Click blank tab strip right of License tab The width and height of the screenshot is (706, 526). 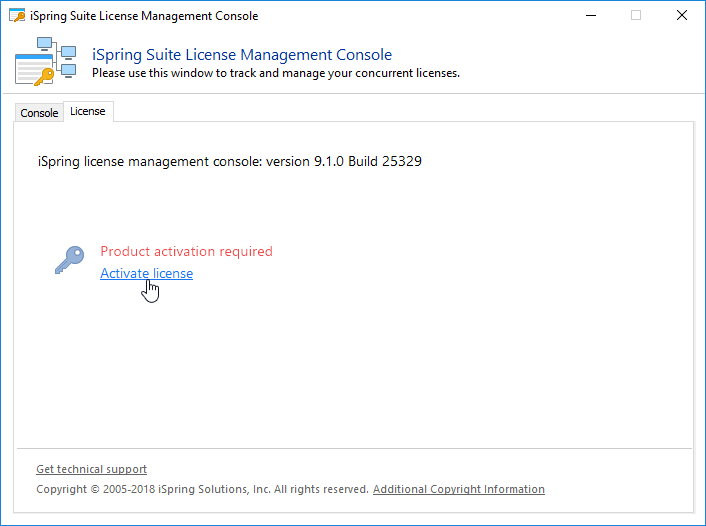click(x=400, y=111)
